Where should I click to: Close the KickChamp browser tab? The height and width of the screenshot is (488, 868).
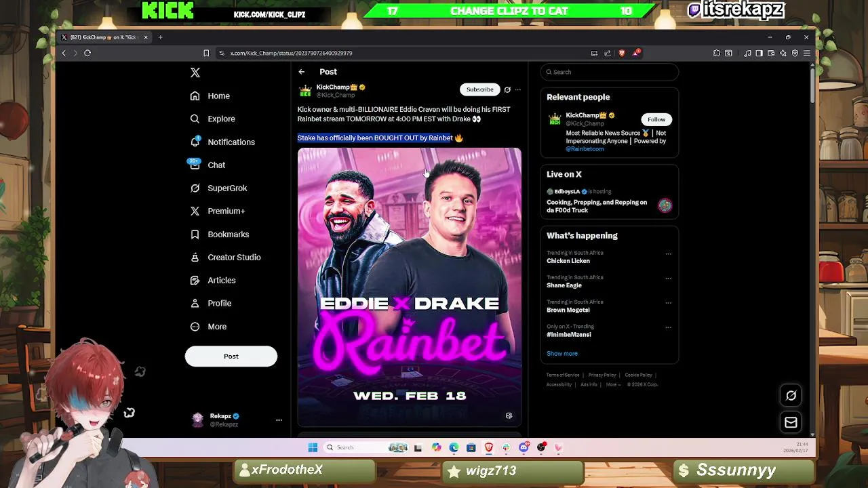tap(145, 37)
